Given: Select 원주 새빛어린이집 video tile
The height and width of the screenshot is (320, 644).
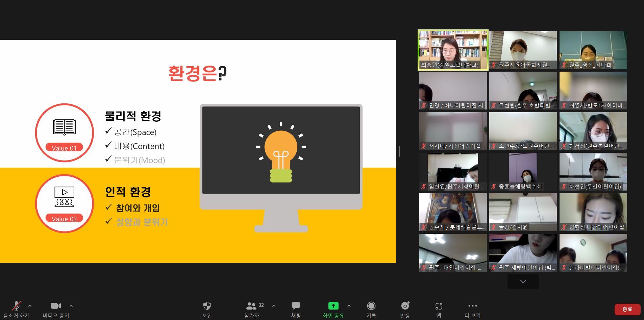Looking at the screenshot, I should [x=523, y=253].
